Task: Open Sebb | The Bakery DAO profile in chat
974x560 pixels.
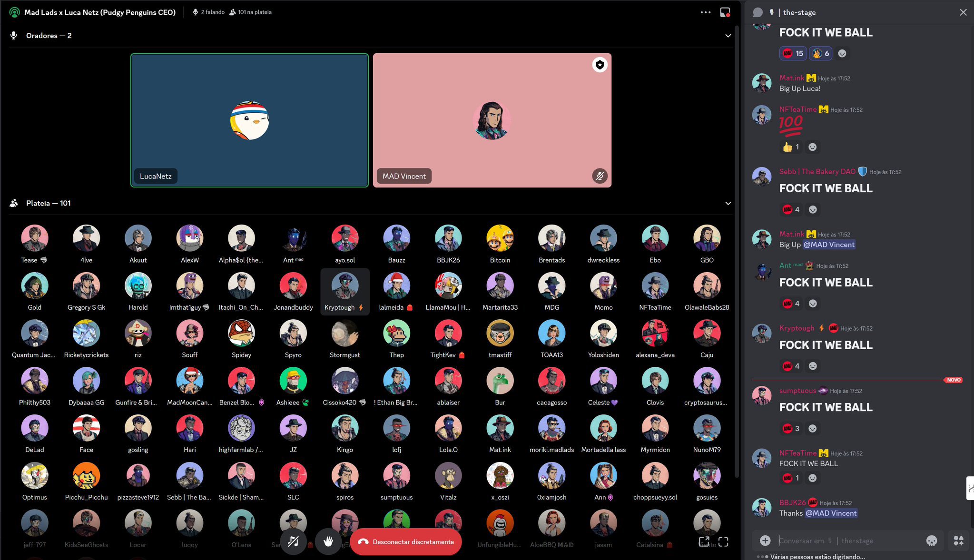Action: [x=817, y=172]
